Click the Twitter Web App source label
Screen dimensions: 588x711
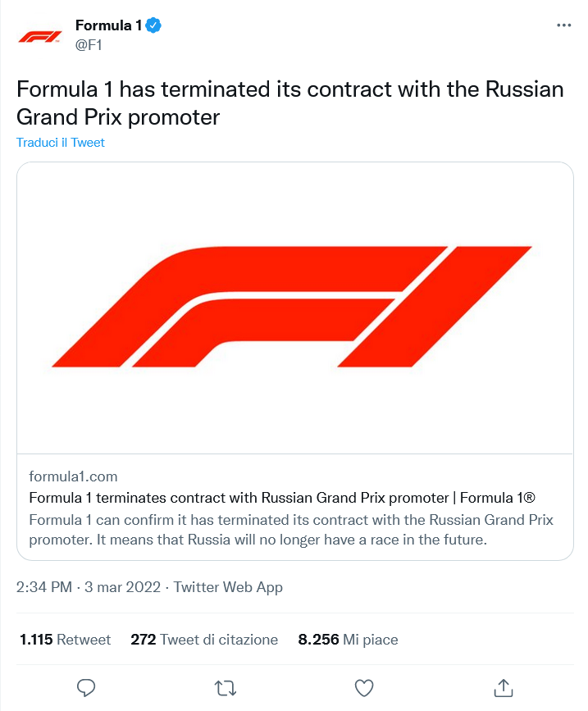[x=228, y=587]
